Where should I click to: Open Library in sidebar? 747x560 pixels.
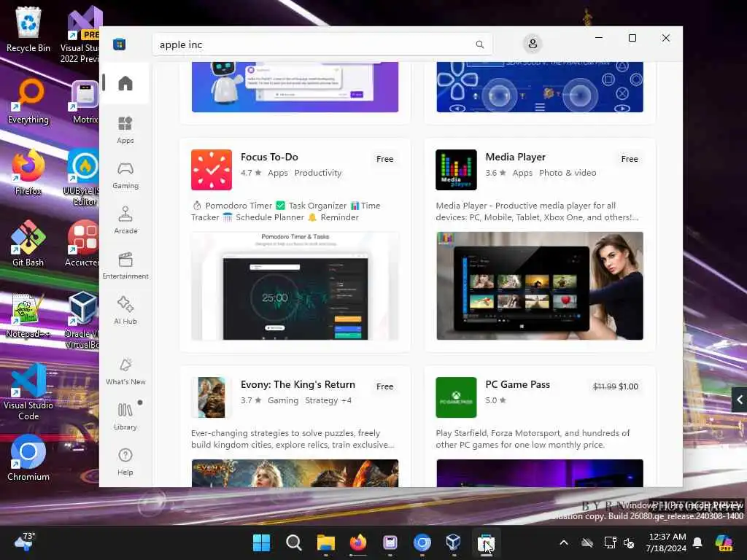(x=125, y=416)
